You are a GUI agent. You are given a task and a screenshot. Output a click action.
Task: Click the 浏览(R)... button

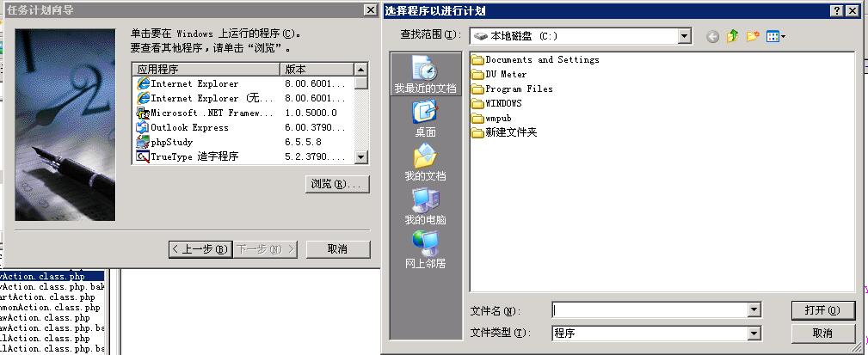pyautogui.click(x=337, y=184)
